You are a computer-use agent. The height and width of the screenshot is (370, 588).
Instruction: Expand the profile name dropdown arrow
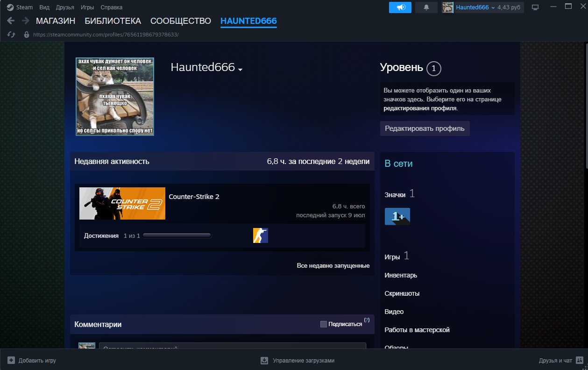tap(240, 70)
